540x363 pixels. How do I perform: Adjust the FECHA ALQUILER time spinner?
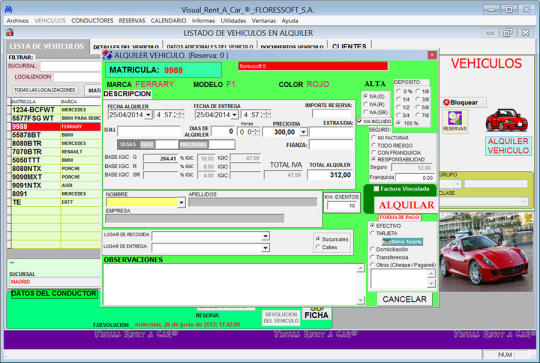coord(180,115)
